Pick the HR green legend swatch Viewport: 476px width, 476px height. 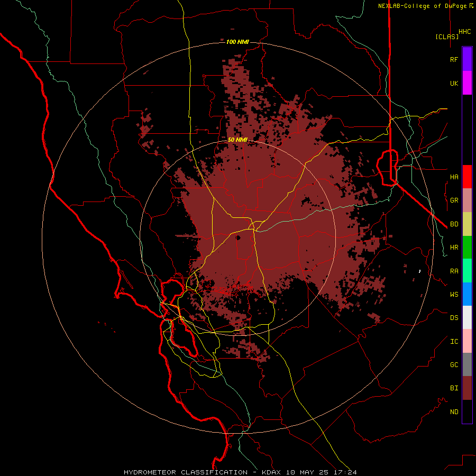(x=467, y=248)
